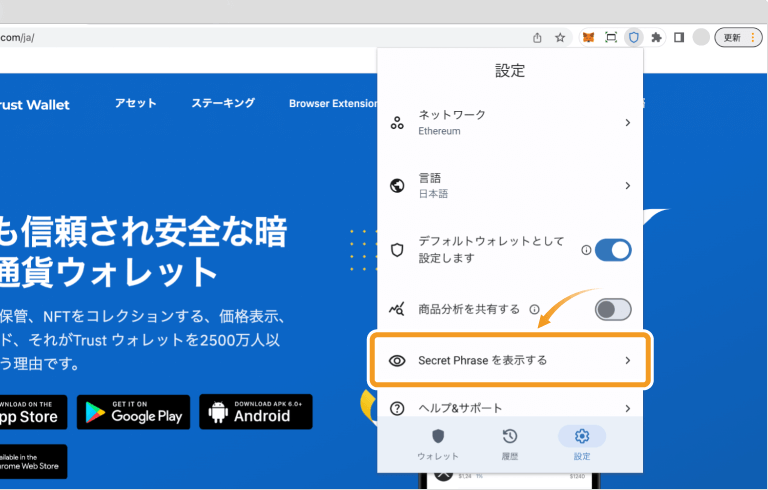The height and width of the screenshot is (490, 768).
Task: Click info icon beside 商品分析を共有する
Action: tap(534, 309)
